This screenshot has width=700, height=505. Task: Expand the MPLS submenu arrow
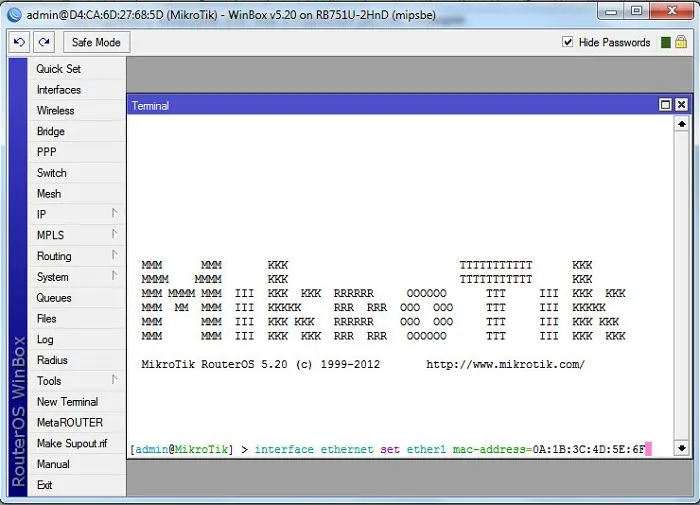point(115,234)
